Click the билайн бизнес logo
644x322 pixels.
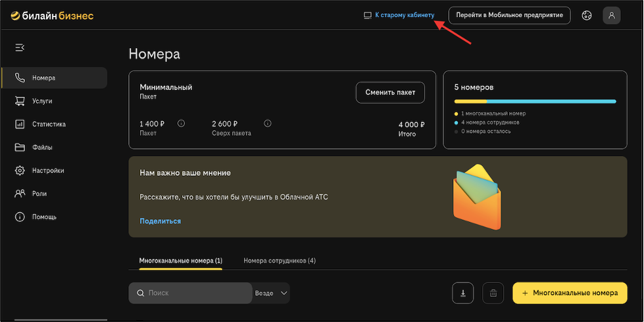click(52, 16)
